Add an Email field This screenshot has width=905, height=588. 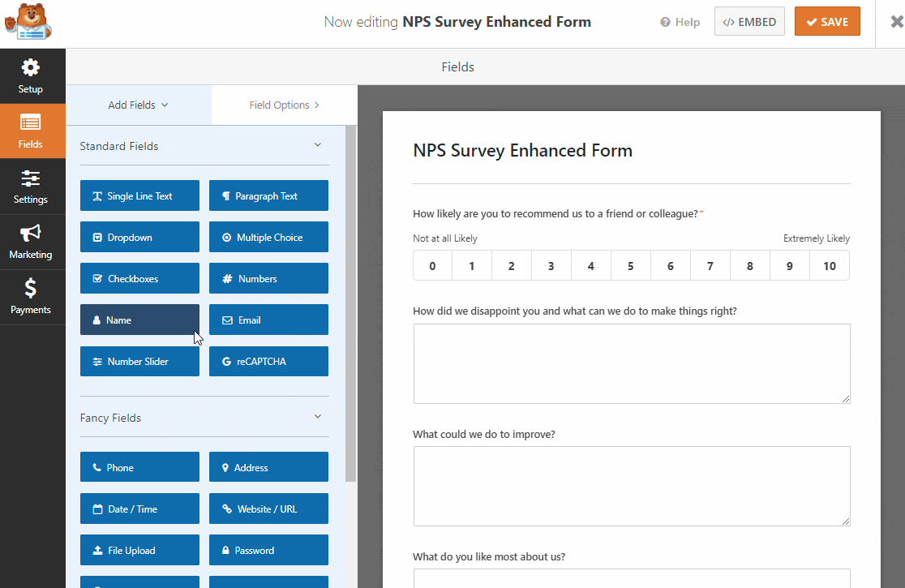coord(268,320)
